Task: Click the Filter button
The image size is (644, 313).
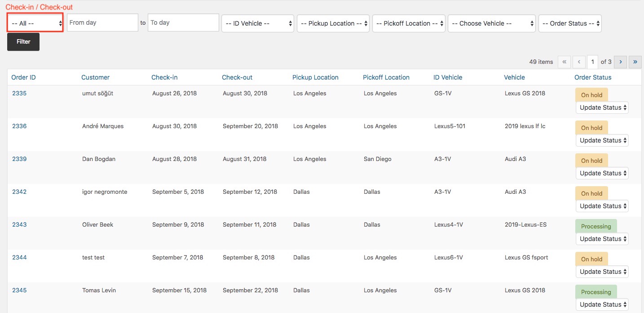Action: click(x=23, y=42)
